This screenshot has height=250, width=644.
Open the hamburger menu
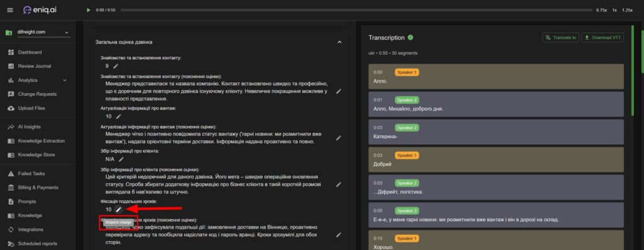point(10,10)
